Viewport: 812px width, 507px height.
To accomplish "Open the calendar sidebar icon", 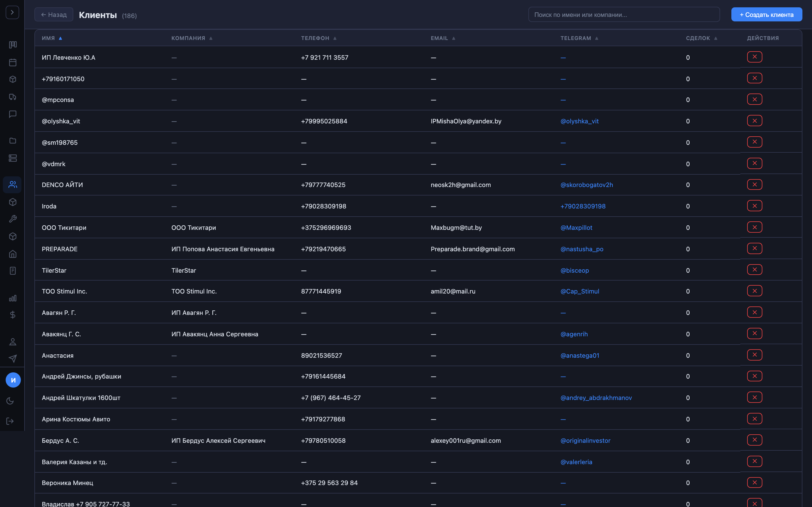I will tap(13, 62).
